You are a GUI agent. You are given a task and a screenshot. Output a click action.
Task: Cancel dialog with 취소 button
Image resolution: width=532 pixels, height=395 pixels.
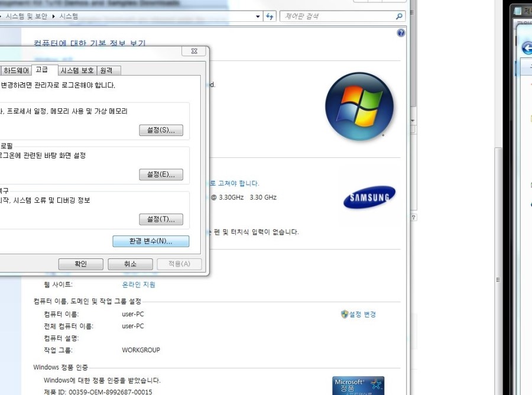[x=130, y=264]
